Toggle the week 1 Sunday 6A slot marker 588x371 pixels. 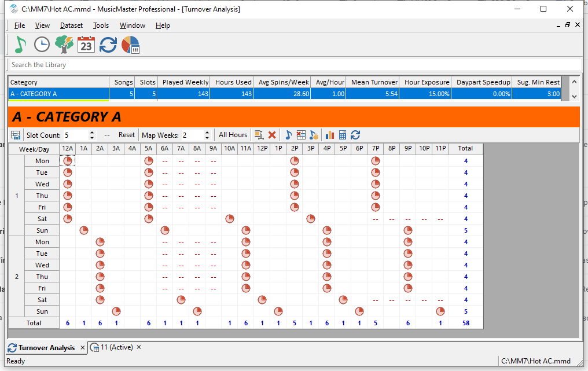pos(165,230)
